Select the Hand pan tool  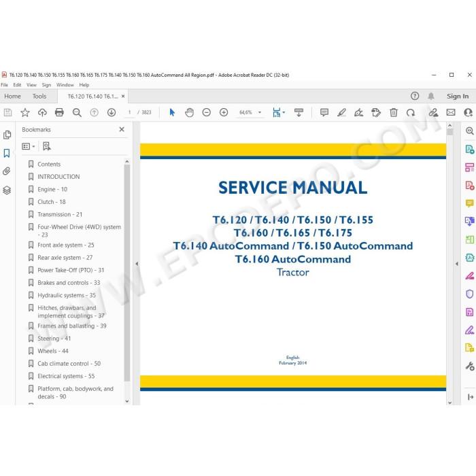(189, 112)
